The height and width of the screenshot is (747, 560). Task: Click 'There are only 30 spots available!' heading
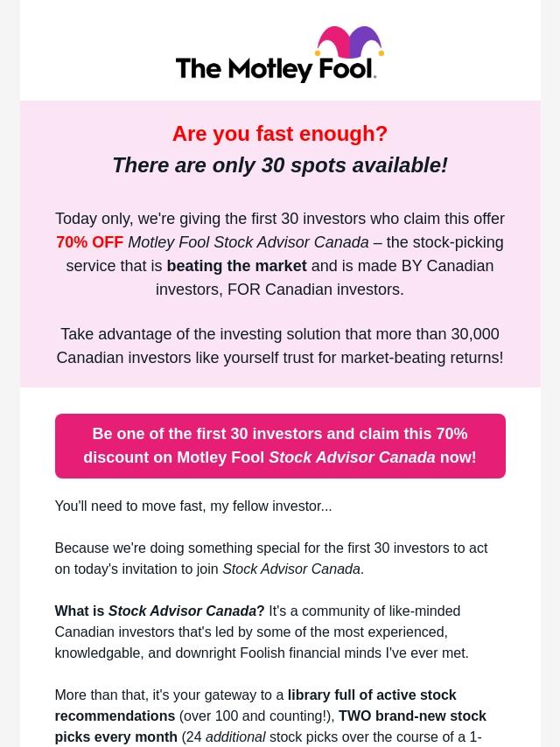point(280,165)
